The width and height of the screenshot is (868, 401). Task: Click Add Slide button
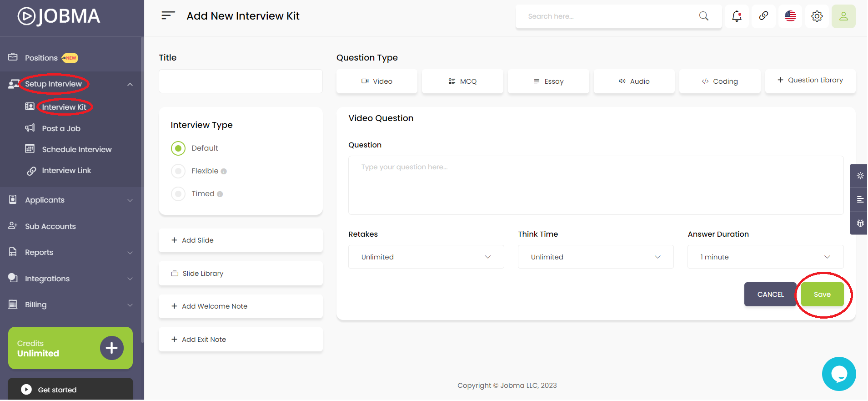[x=241, y=240]
